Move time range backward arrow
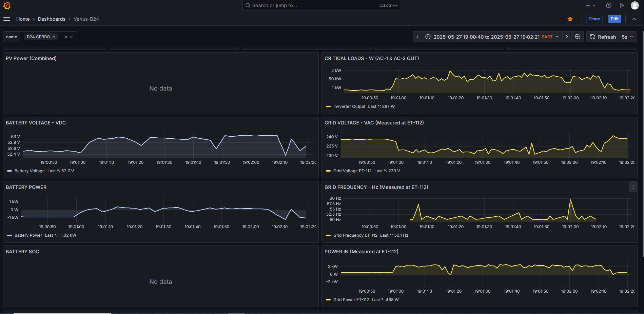The height and width of the screenshot is (314, 644). [x=417, y=37]
